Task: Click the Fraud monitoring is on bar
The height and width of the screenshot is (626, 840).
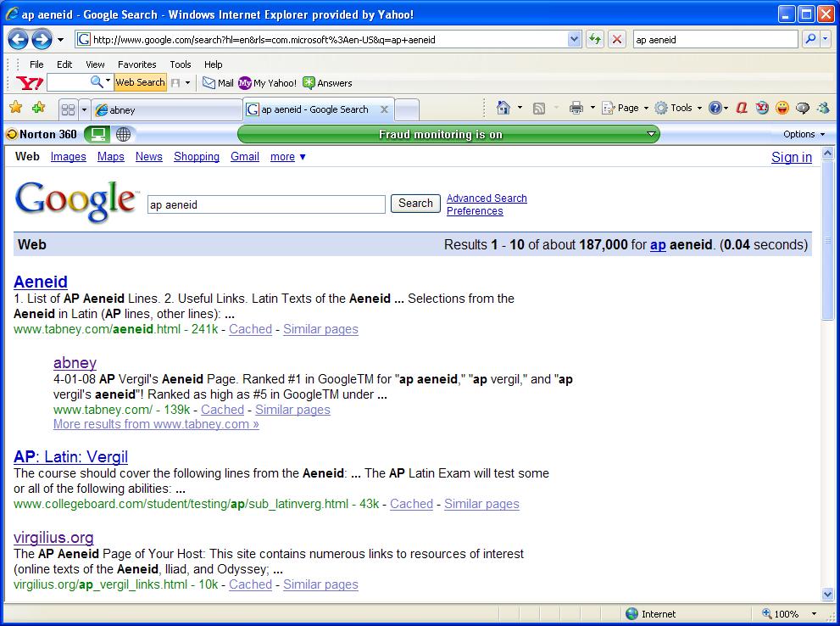Action: click(448, 134)
